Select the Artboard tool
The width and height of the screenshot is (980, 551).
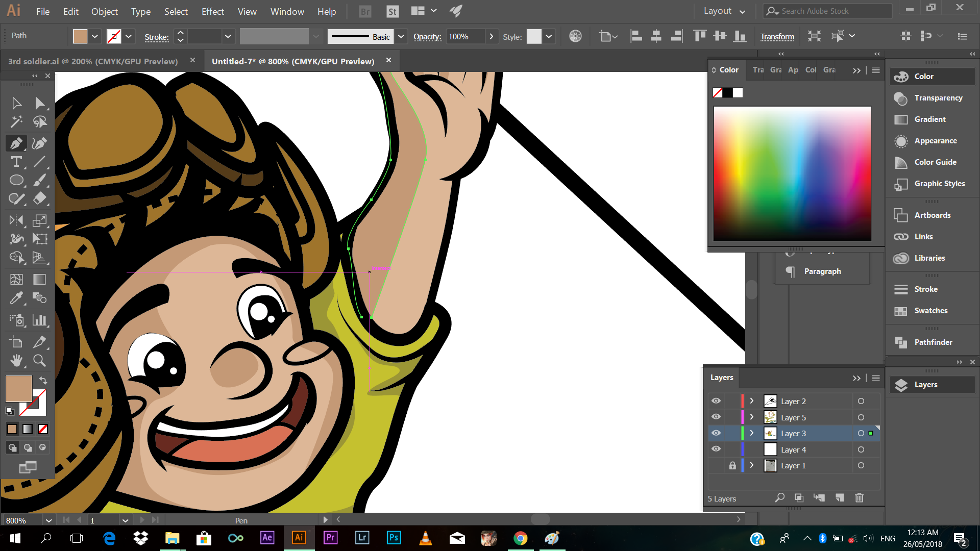click(x=16, y=342)
